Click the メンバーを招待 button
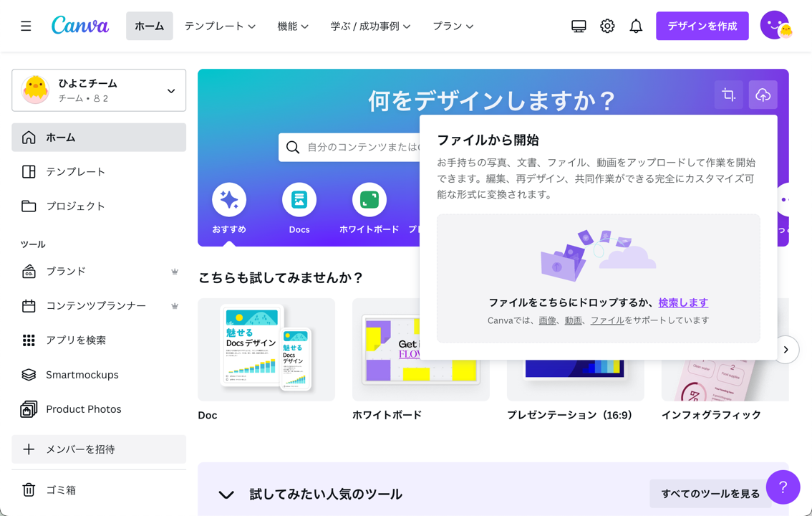Viewport: 812px width, 516px height. click(99, 449)
